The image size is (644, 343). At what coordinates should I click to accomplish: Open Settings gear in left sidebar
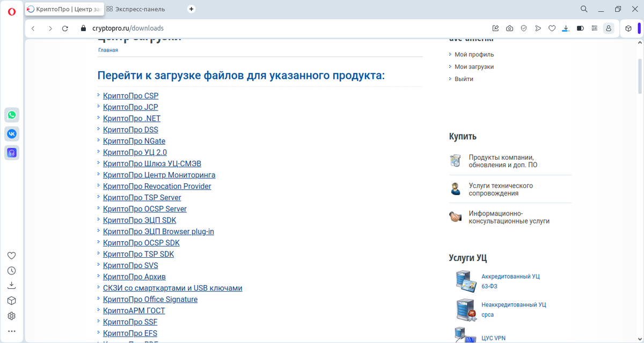point(12,316)
